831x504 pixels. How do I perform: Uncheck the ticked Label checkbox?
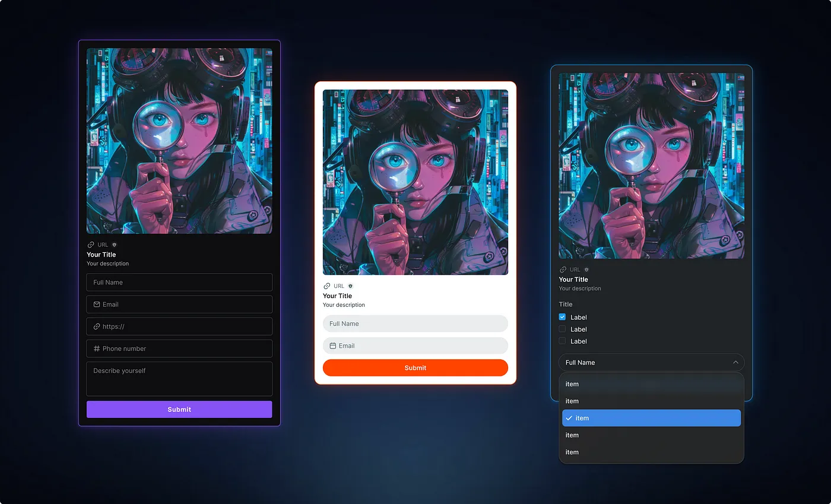[x=563, y=317]
